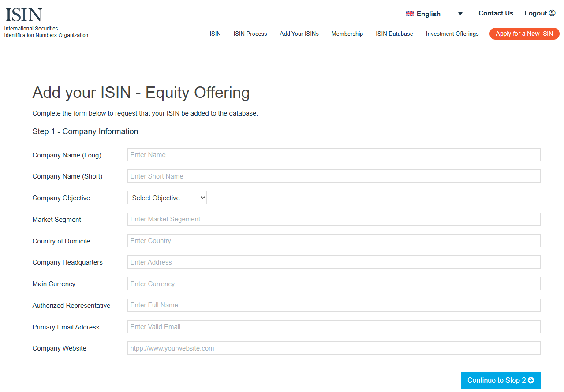Click the Country of Domicile field

[x=334, y=241]
